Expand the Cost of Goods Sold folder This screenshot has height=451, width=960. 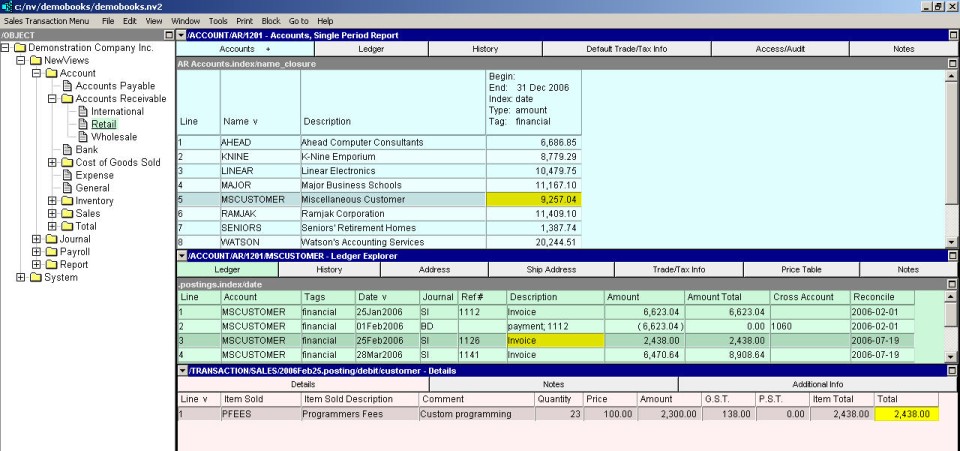click(x=52, y=163)
